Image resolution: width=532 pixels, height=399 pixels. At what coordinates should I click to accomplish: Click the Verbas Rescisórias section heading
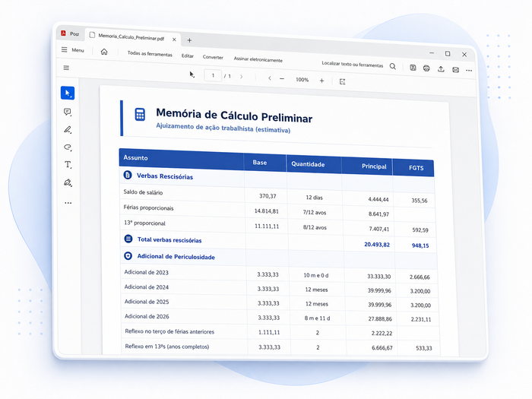coord(165,176)
